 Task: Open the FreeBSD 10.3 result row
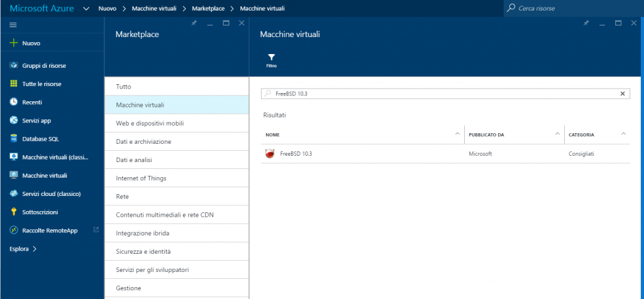pyautogui.click(x=446, y=154)
